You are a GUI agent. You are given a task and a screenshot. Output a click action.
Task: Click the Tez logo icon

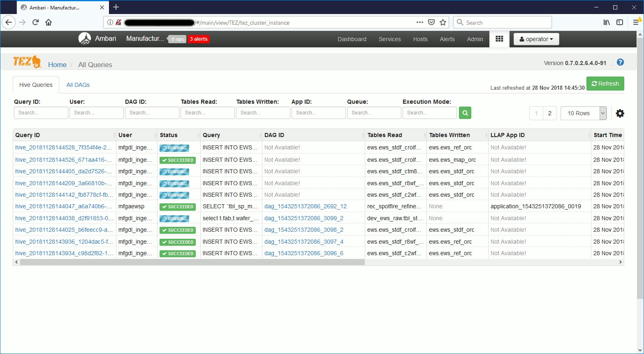click(x=27, y=62)
